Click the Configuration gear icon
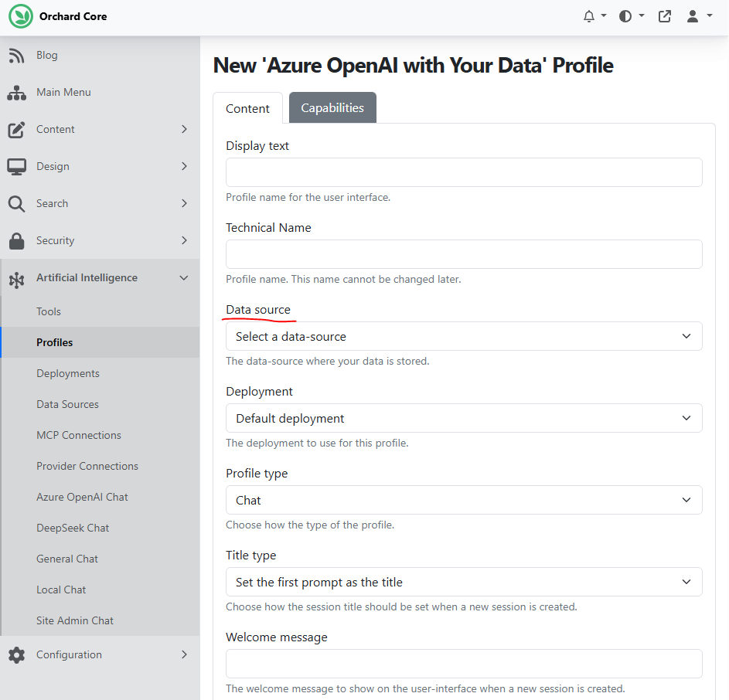The height and width of the screenshot is (700, 729). [17, 655]
